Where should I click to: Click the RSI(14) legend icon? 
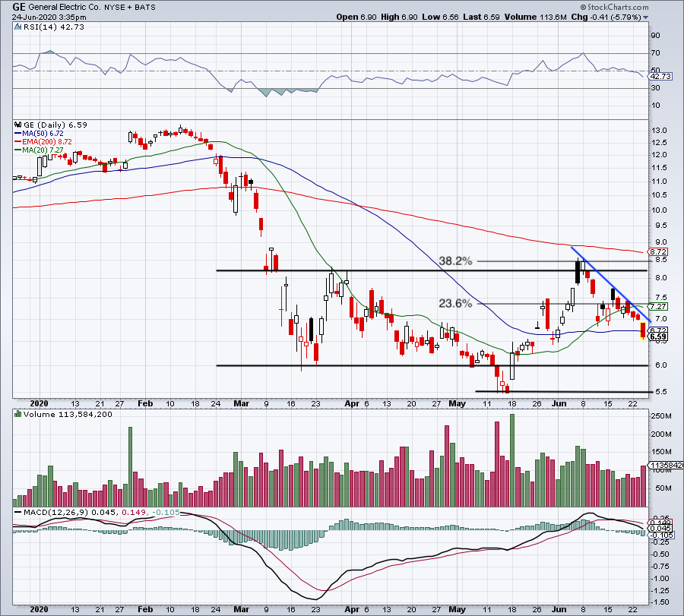click(x=17, y=27)
